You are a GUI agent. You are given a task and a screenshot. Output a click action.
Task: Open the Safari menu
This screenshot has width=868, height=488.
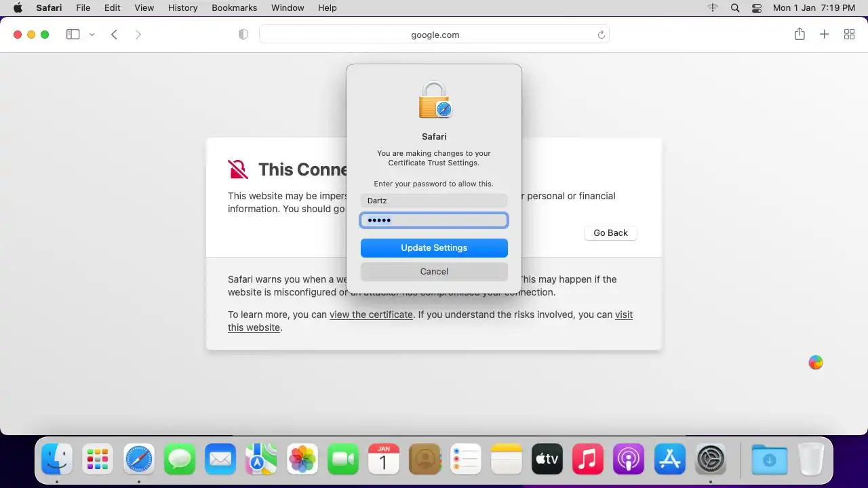pyautogui.click(x=49, y=8)
